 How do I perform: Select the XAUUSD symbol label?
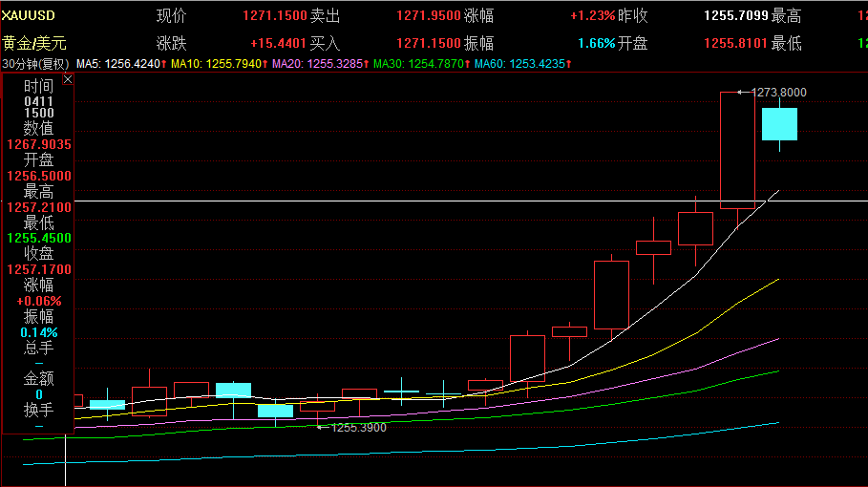coord(29,15)
